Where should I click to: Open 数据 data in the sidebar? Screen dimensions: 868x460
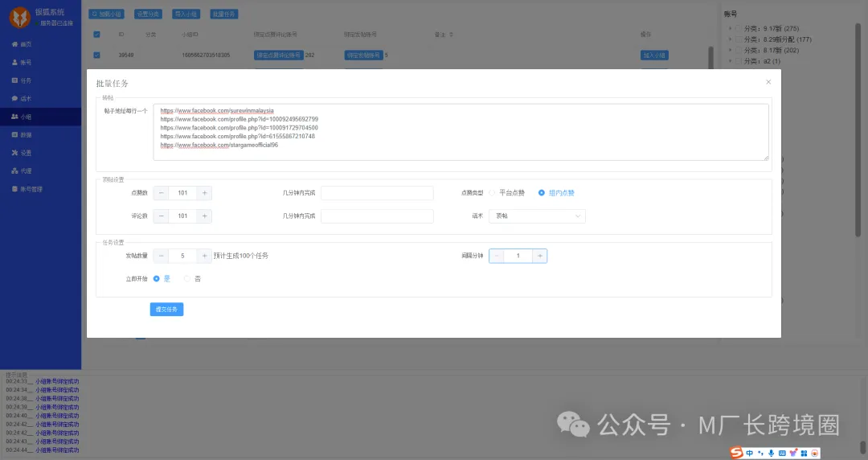40,135
